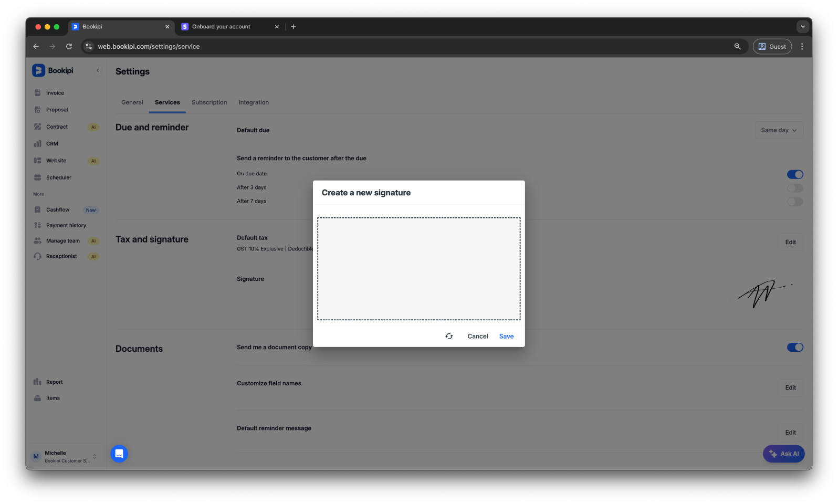
Task: Open the Guest profile button
Action: (772, 46)
